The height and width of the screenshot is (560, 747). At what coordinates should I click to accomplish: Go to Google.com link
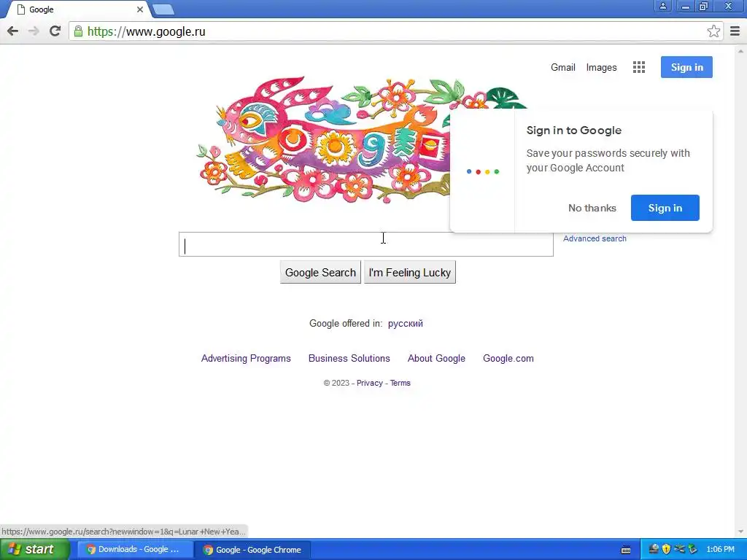[x=508, y=358]
